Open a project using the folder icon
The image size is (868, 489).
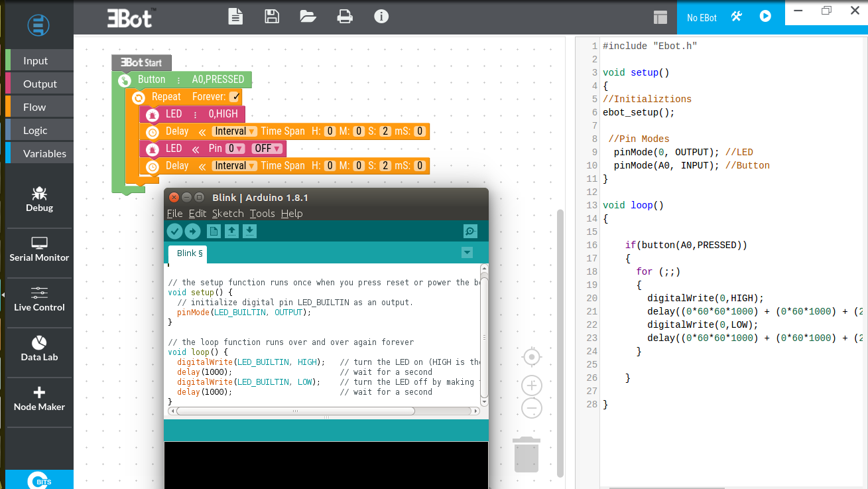[x=308, y=17]
